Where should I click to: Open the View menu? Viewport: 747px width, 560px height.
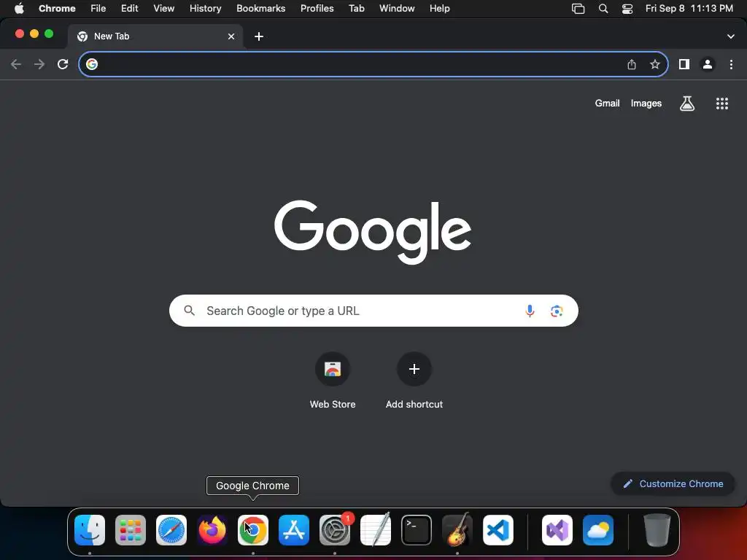point(163,9)
